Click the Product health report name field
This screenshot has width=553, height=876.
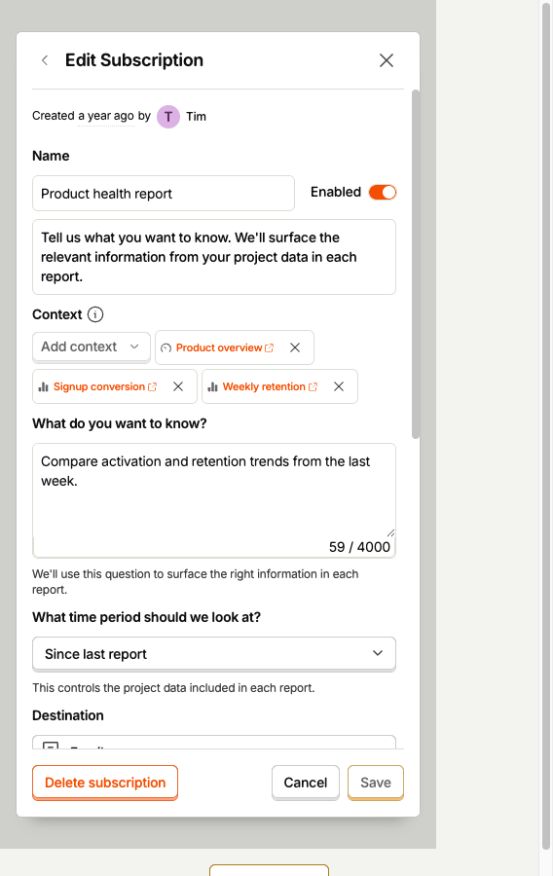163,193
